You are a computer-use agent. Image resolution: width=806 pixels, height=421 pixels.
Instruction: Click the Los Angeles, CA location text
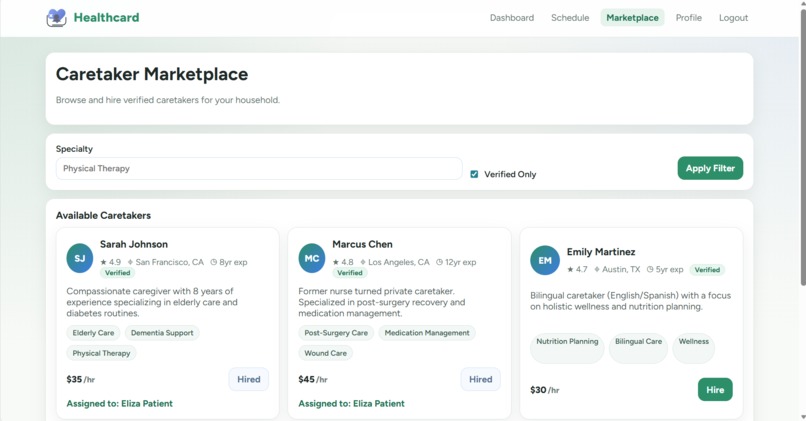coord(398,262)
